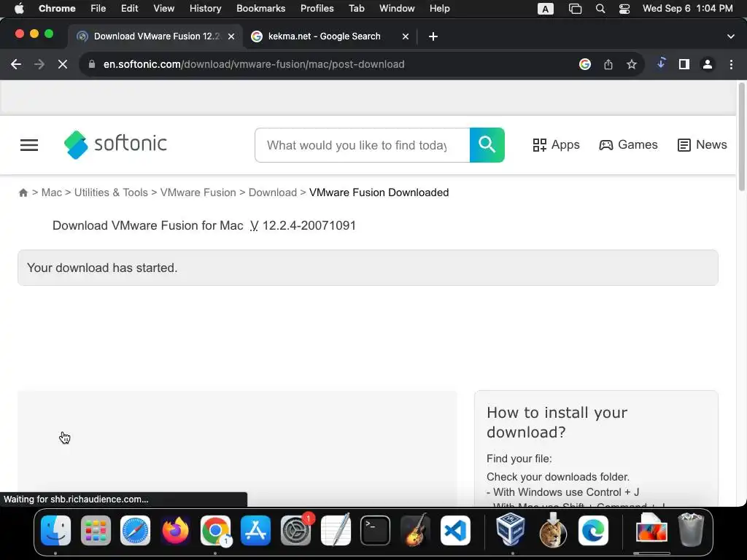Open the Apps section

point(556,145)
